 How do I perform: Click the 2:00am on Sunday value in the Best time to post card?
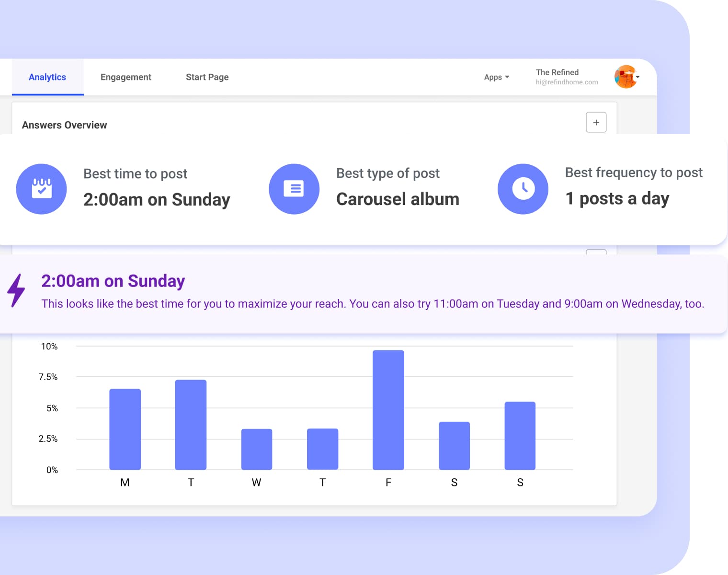pos(157,199)
